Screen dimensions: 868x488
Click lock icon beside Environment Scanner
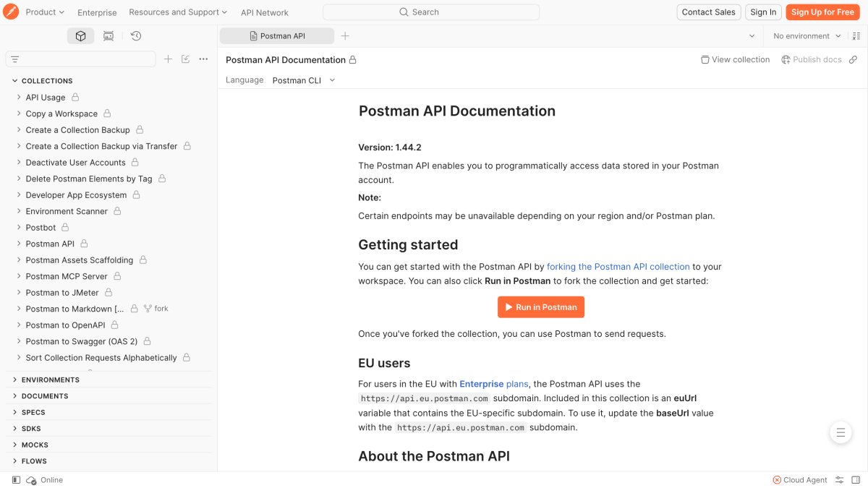coord(117,211)
